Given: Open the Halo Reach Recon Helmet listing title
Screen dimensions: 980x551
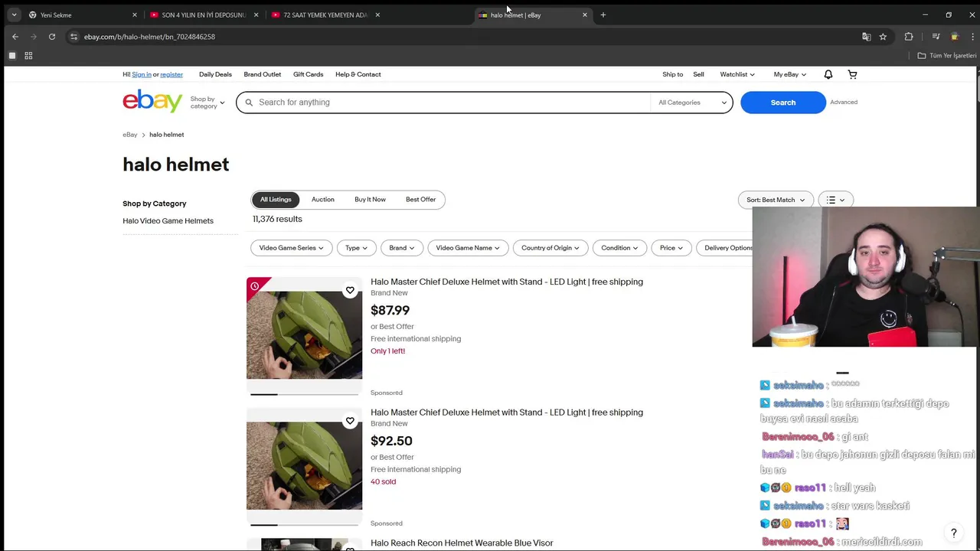Looking at the screenshot, I should (x=462, y=543).
